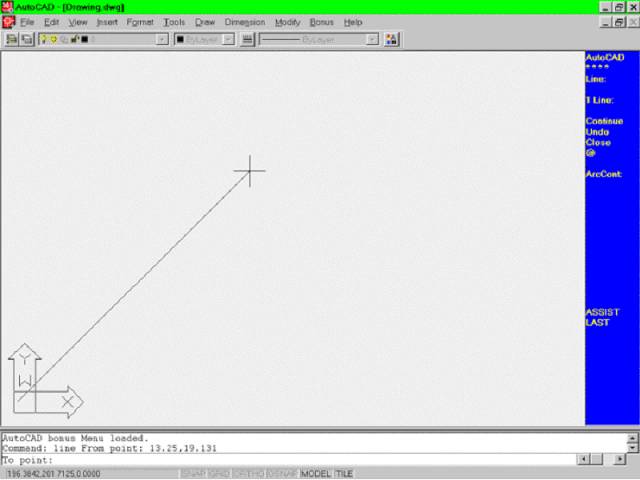Click Make Object's Layer Current icon
640x480 pixels.
pyautogui.click(x=12, y=39)
